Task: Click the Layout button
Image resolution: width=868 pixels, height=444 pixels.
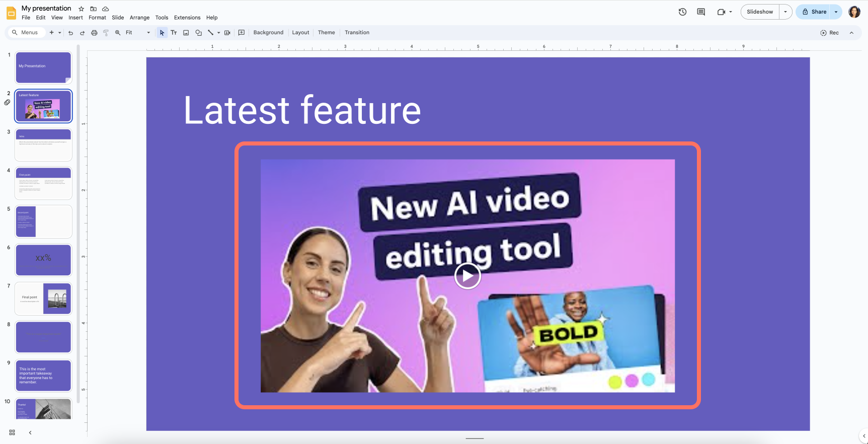Action: pyautogui.click(x=300, y=33)
